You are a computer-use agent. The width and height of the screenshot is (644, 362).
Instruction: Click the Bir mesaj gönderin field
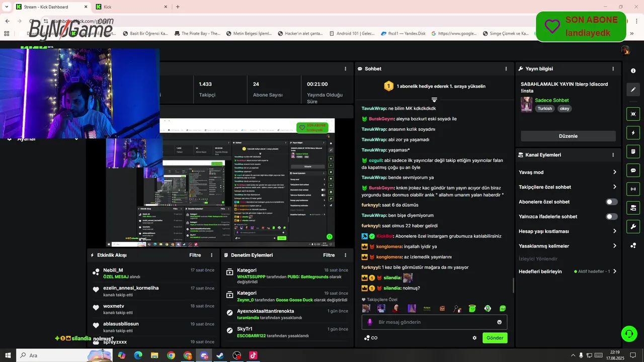tap(434, 322)
